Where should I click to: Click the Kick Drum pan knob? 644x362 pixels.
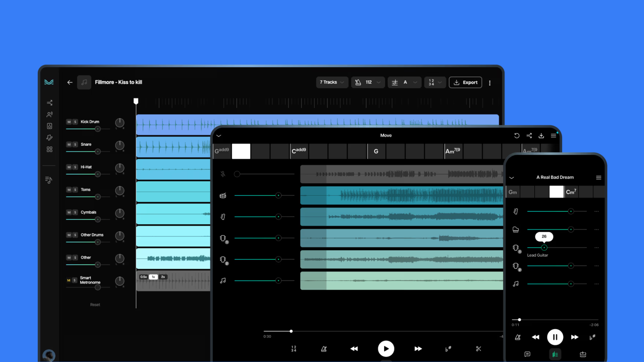pos(120,123)
